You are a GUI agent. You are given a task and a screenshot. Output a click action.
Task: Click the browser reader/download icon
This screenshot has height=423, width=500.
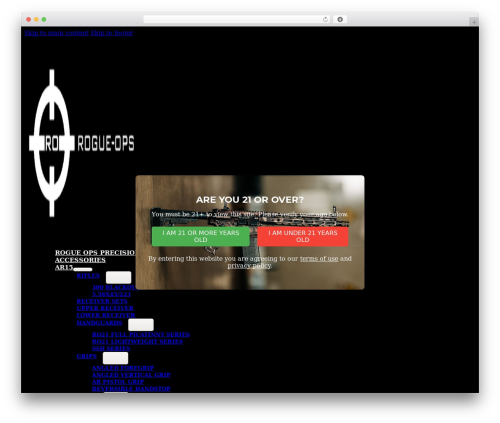[x=340, y=19]
